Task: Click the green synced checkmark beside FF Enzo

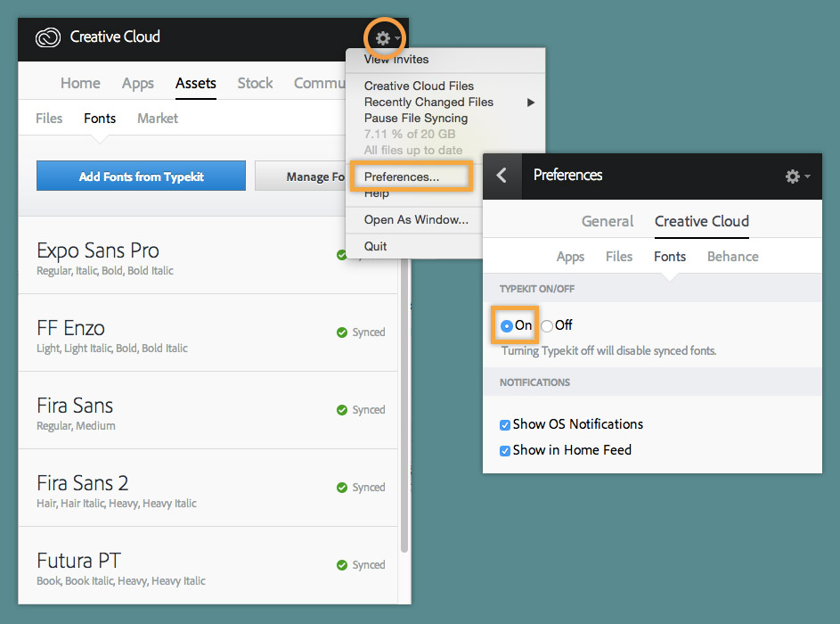Action: pos(342,333)
